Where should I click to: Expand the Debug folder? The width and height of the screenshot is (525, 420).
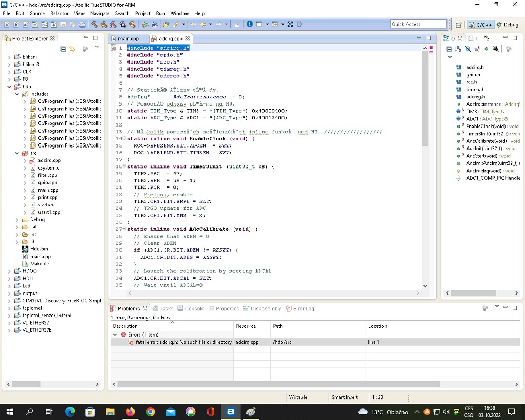(x=17, y=220)
